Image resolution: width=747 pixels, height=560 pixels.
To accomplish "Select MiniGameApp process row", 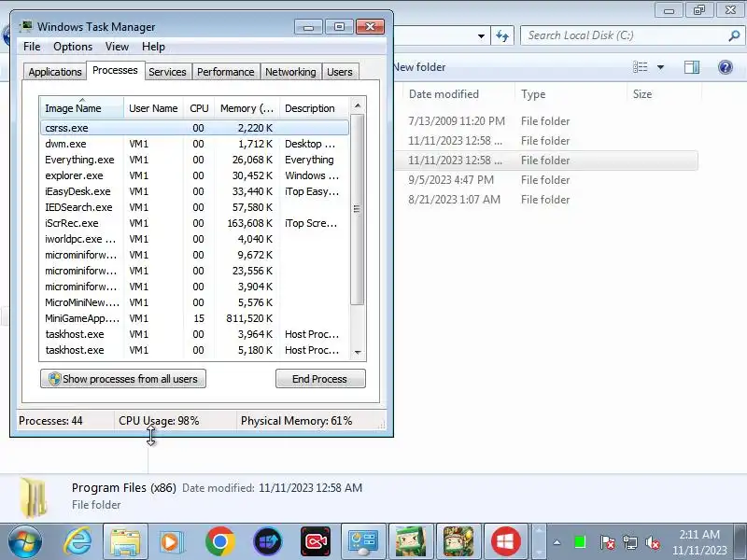I will pos(194,318).
